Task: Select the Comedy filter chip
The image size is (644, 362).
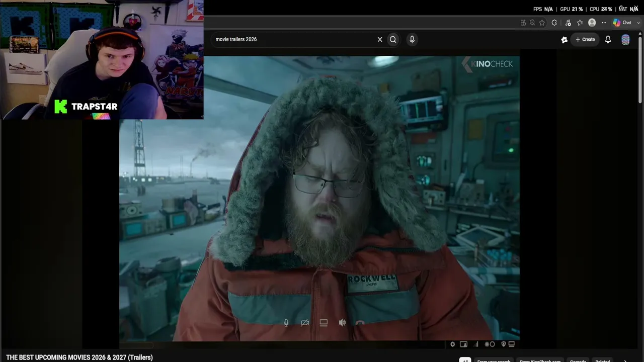Action: pyautogui.click(x=578, y=360)
